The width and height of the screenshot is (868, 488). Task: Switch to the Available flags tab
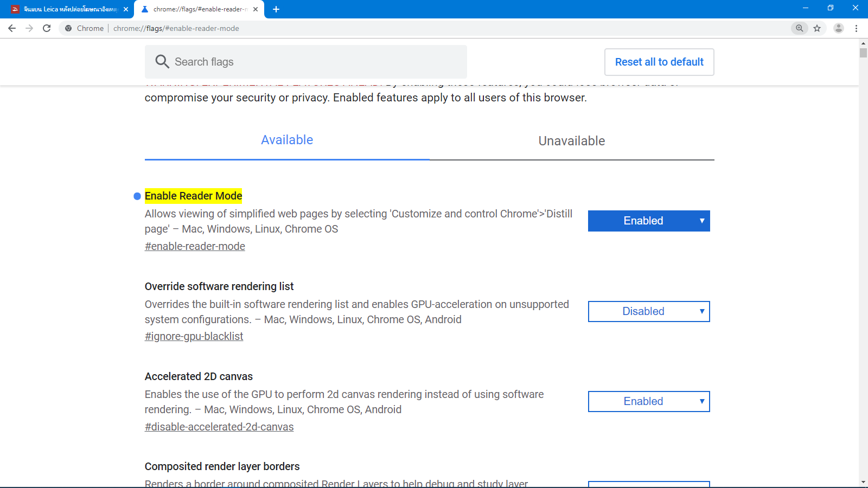point(287,140)
